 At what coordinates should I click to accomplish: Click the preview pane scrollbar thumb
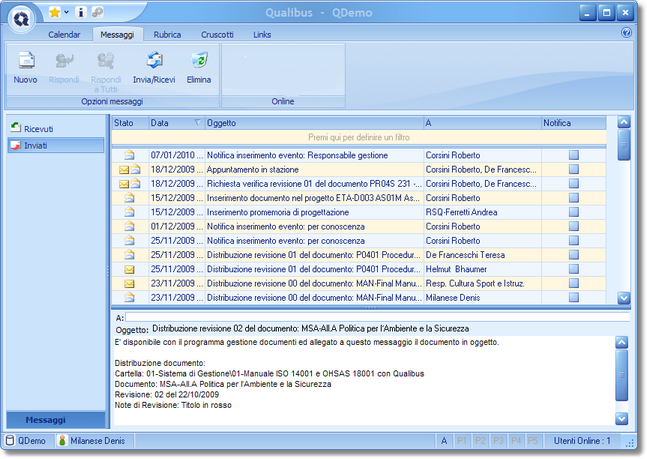(x=621, y=375)
